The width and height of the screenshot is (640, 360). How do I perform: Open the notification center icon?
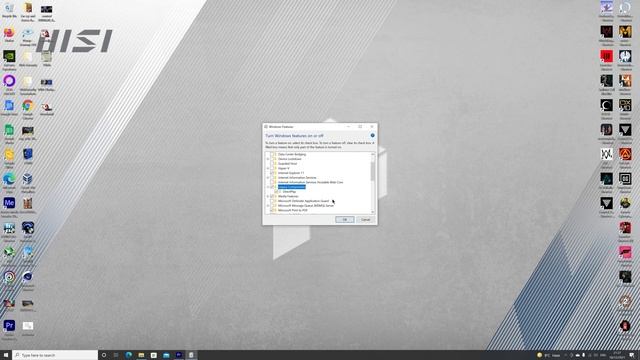click(x=631, y=355)
